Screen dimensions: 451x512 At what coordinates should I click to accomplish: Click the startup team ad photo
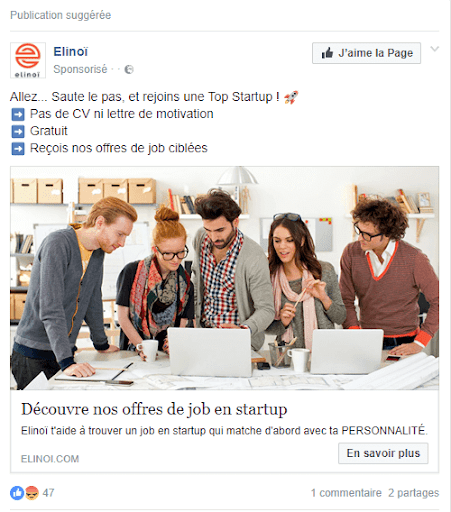coord(224,278)
